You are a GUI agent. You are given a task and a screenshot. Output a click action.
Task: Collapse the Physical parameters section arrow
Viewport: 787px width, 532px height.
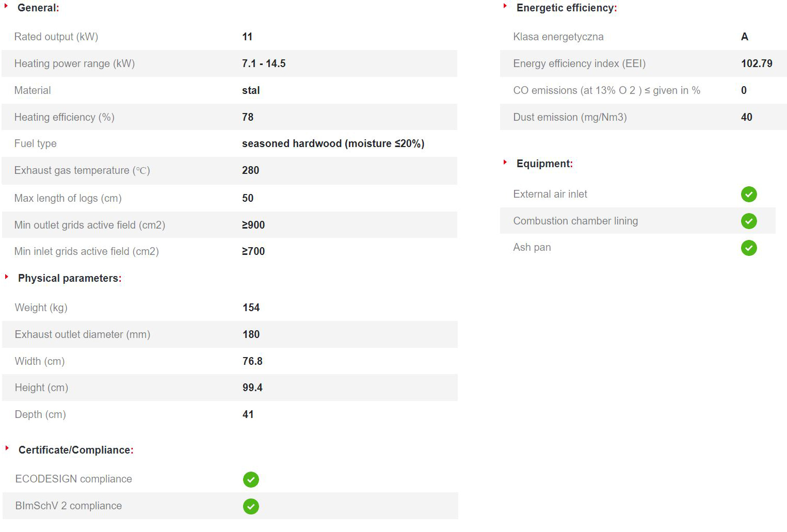tap(7, 277)
